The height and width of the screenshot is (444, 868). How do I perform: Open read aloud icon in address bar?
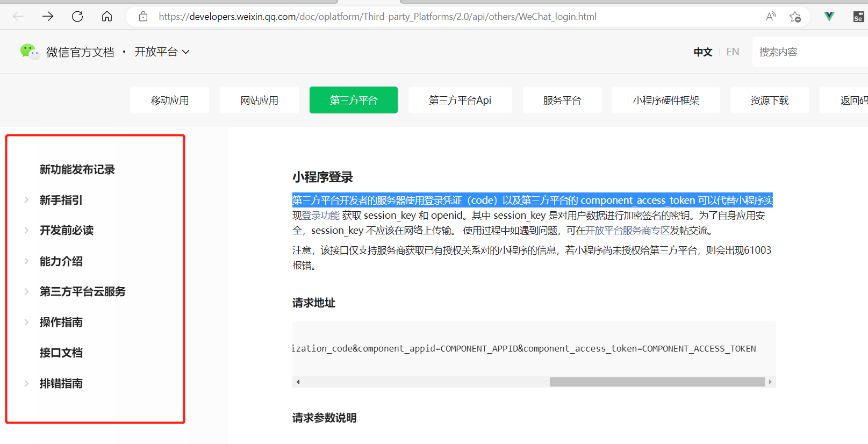pyautogui.click(x=771, y=17)
